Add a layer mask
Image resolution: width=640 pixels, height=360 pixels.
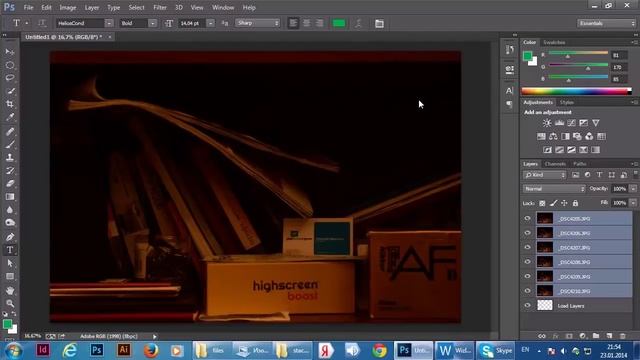click(569, 336)
